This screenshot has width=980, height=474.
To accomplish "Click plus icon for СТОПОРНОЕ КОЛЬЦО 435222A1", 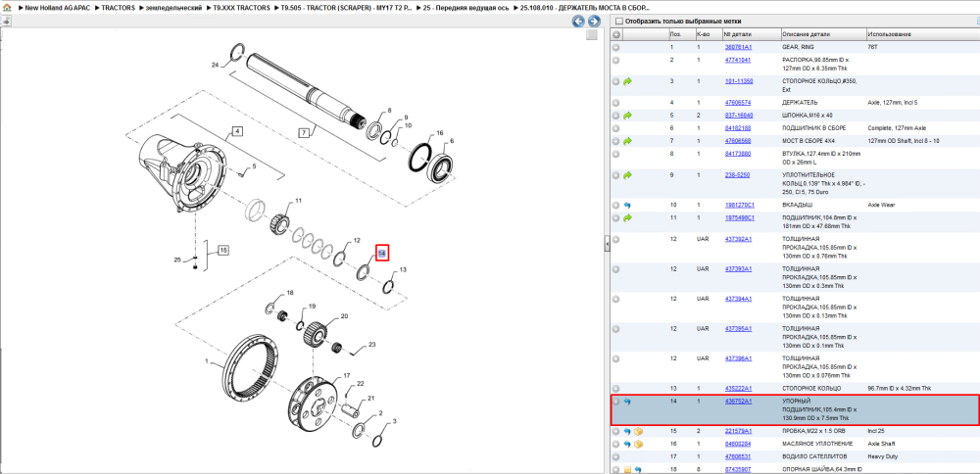I will tap(615, 389).
